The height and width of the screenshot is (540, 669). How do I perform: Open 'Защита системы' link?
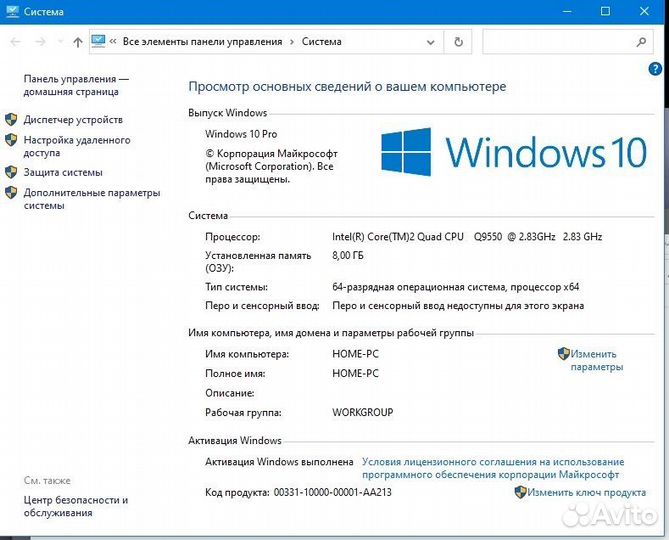63,172
